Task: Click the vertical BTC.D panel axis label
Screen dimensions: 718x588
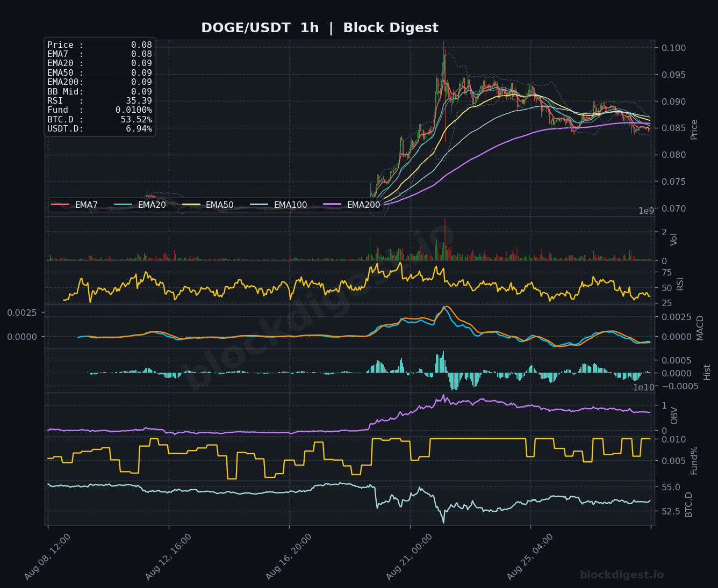Action: point(688,504)
